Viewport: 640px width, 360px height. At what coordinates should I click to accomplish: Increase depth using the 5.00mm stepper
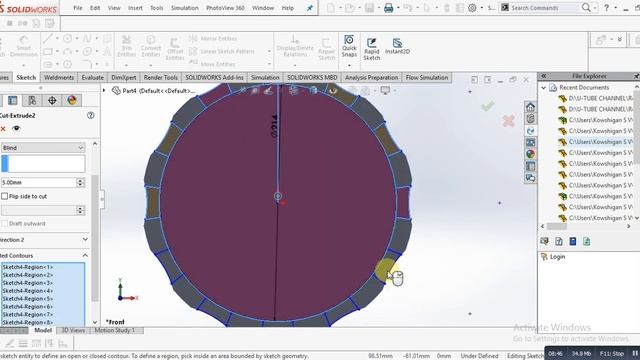click(x=80, y=180)
